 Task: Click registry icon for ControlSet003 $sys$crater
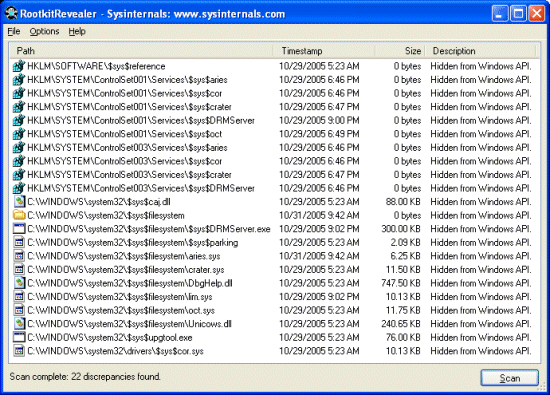click(x=19, y=175)
